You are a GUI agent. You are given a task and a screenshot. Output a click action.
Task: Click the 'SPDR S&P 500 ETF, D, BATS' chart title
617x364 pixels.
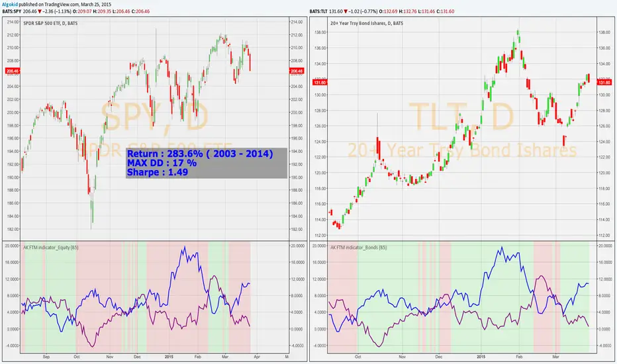click(x=50, y=23)
